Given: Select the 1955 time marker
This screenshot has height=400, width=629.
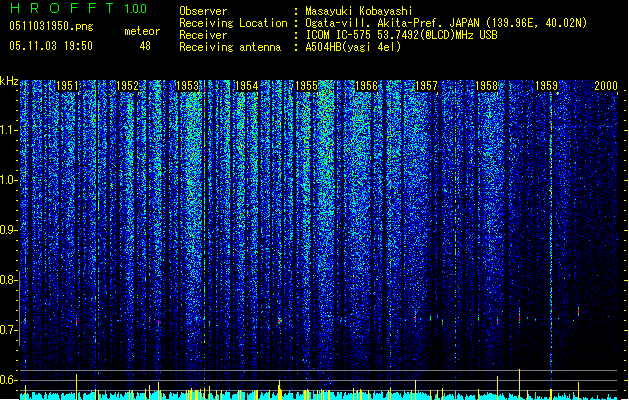Looking at the screenshot, I should 307,86.
